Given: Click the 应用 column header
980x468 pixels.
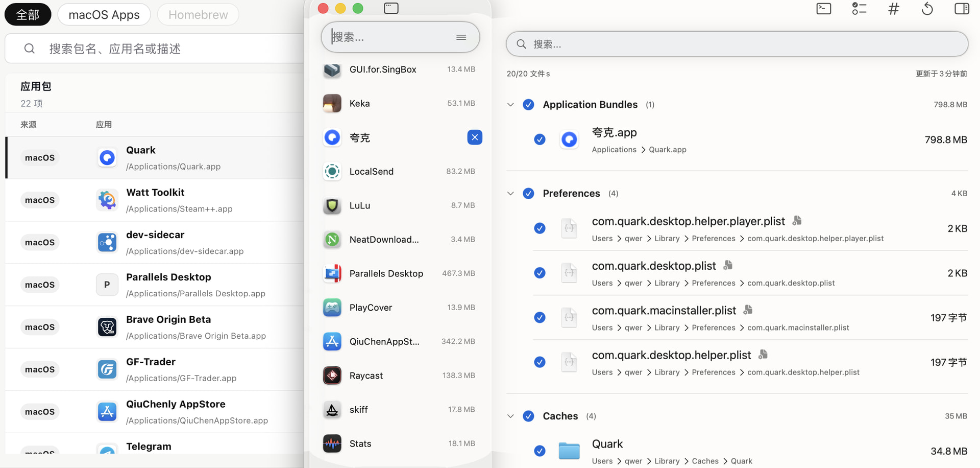Looking at the screenshot, I should tap(104, 125).
